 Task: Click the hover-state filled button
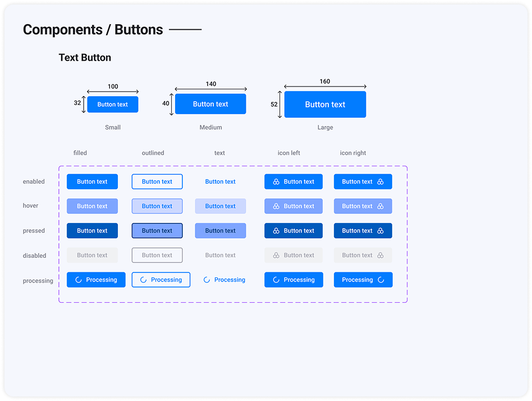click(x=92, y=206)
